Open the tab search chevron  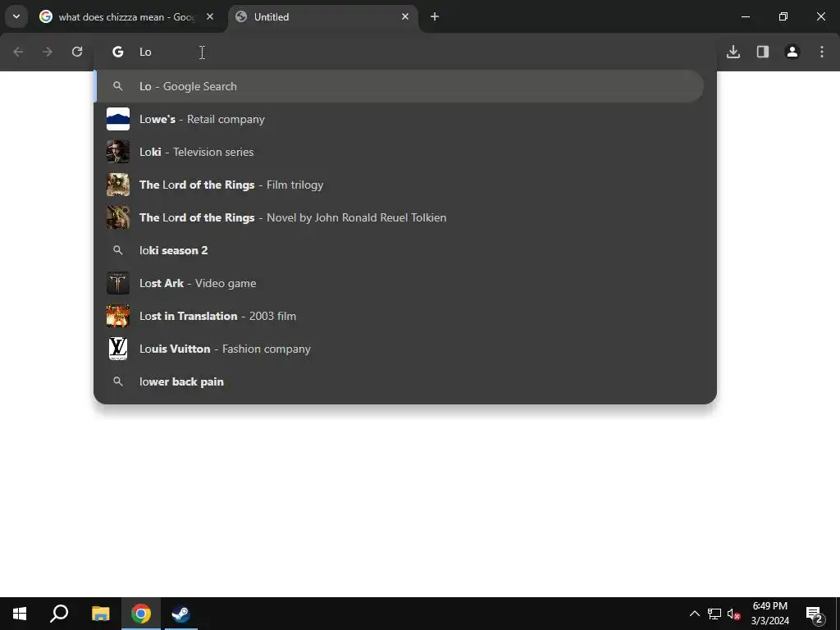(x=16, y=16)
